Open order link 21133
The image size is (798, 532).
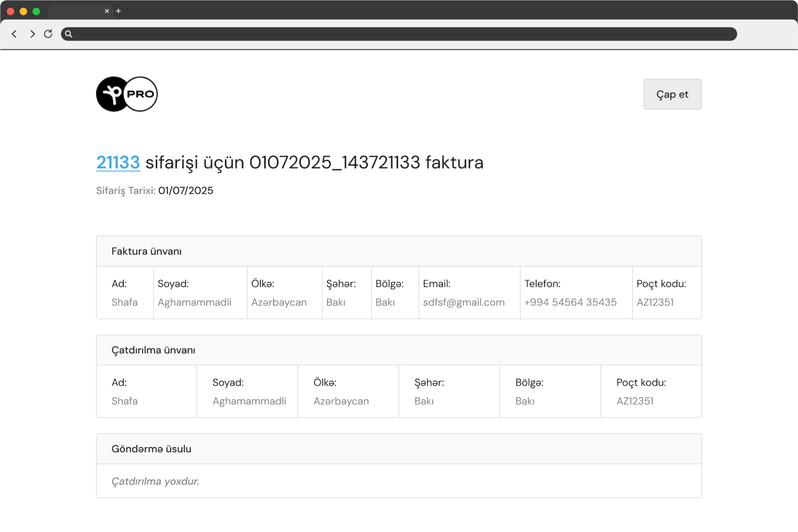click(x=117, y=162)
